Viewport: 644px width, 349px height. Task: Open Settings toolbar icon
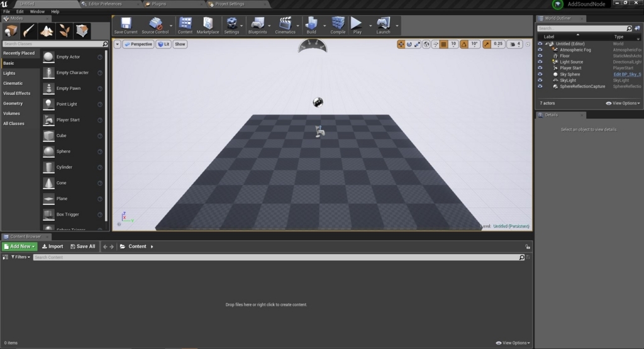pos(231,25)
